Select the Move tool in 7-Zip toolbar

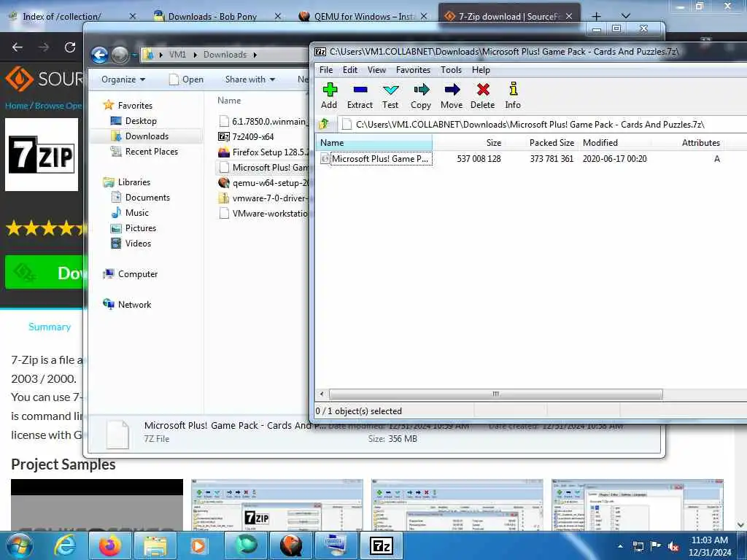[451, 96]
